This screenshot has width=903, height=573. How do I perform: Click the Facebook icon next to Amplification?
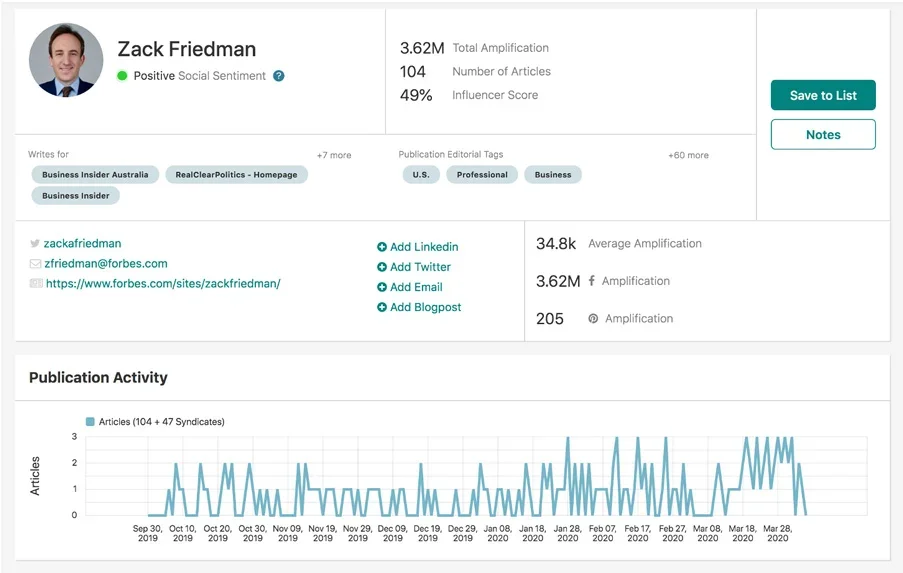point(592,281)
